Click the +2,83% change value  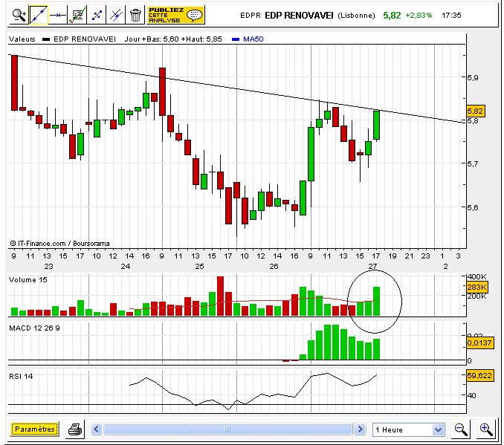(x=419, y=16)
